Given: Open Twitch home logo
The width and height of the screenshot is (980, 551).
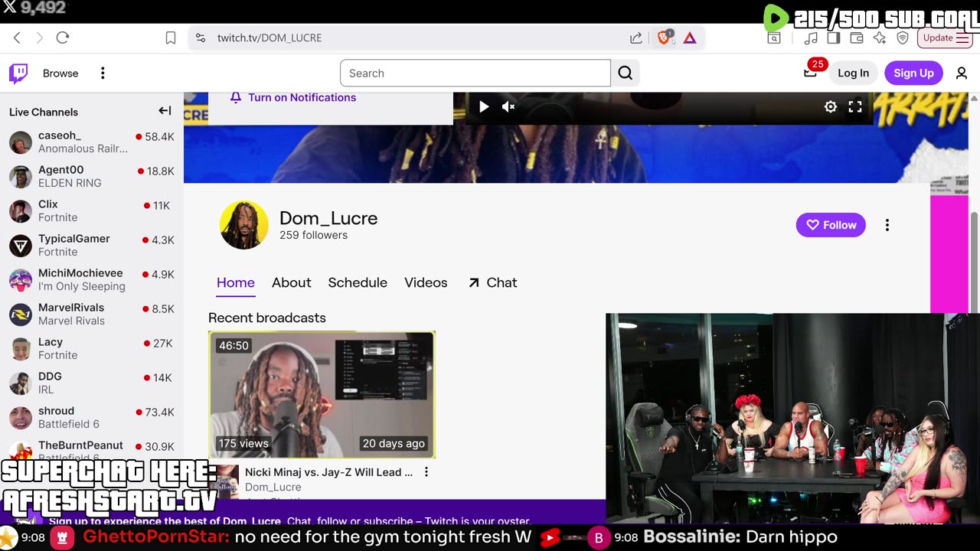Looking at the screenshot, I should 18,73.
